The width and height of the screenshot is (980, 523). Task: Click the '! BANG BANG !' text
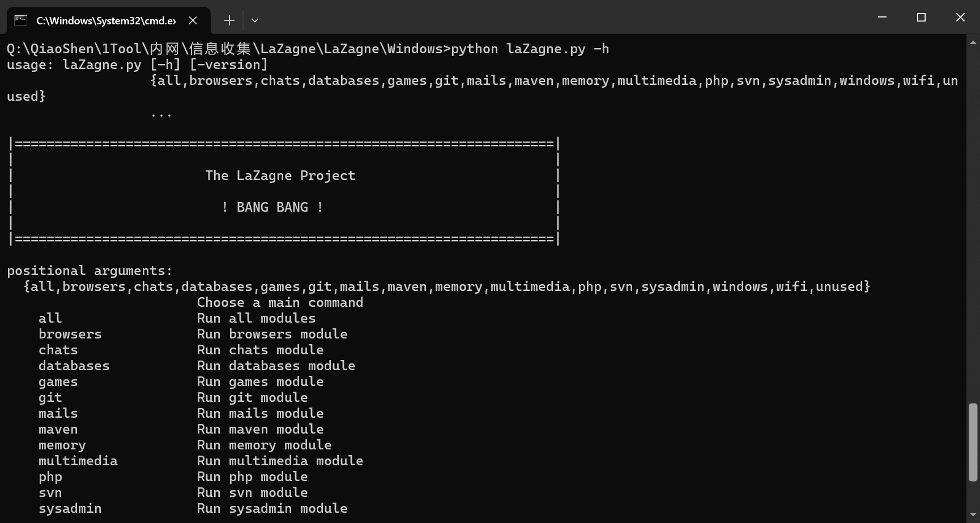click(x=272, y=207)
